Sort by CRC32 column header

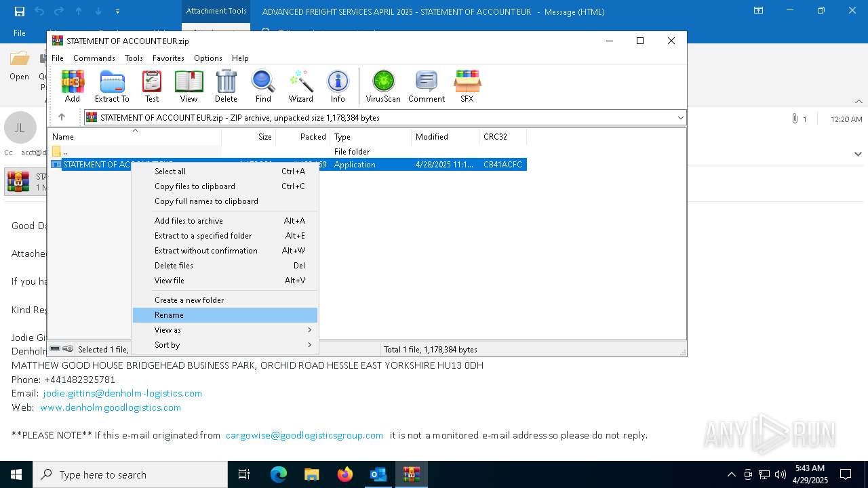(x=502, y=137)
